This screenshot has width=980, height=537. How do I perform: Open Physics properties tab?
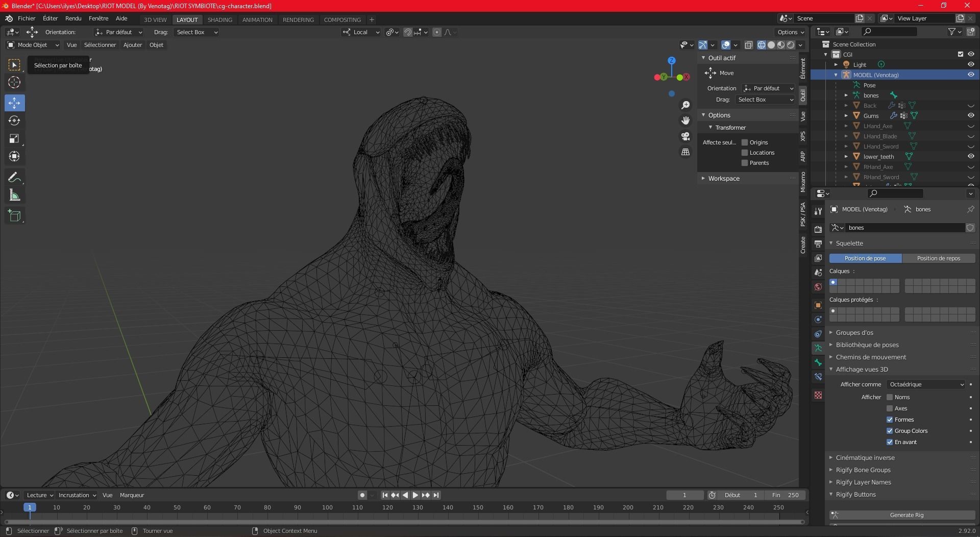point(818,320)
